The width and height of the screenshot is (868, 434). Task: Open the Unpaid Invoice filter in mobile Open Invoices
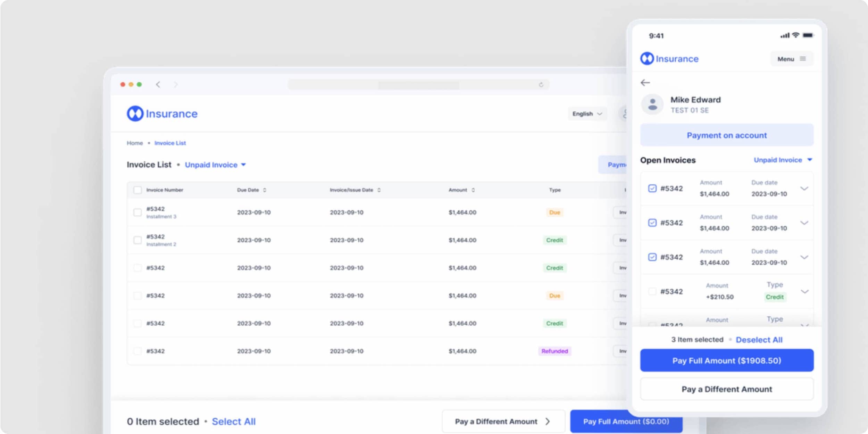tap(783, 160)
